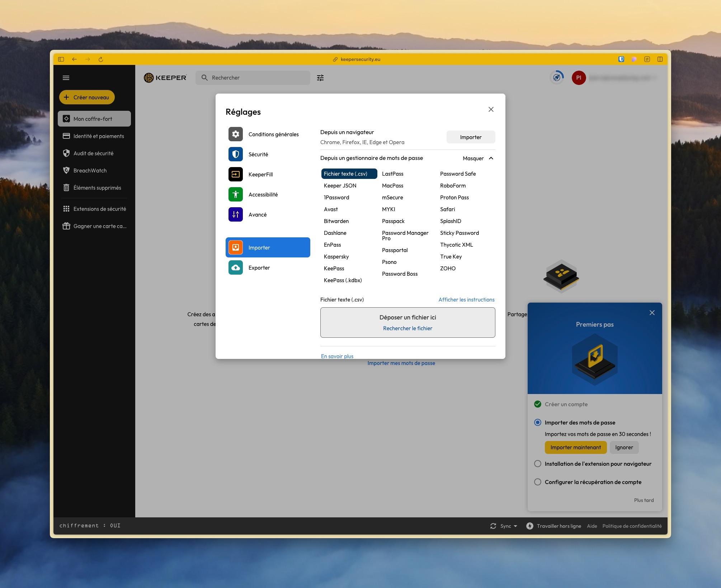Select RoboForm as import source

[x=453, y=186]
